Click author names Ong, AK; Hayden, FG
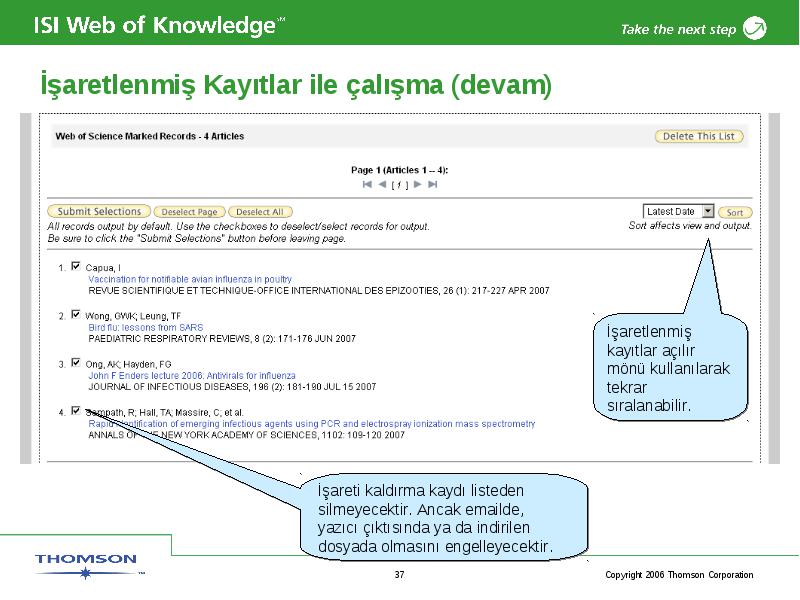 tap(128, 364)
